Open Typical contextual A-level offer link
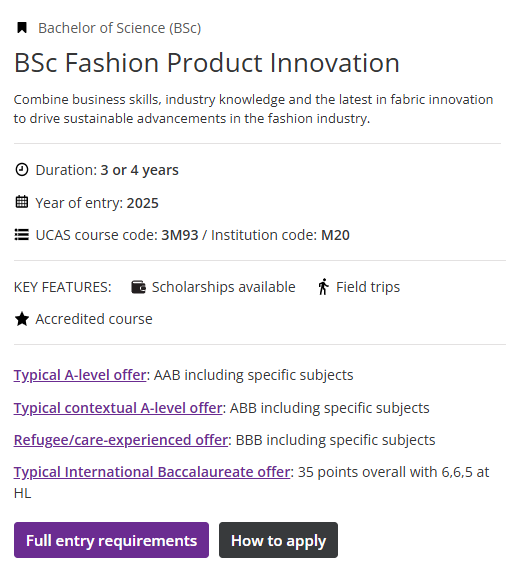 [x=118, y=408]
